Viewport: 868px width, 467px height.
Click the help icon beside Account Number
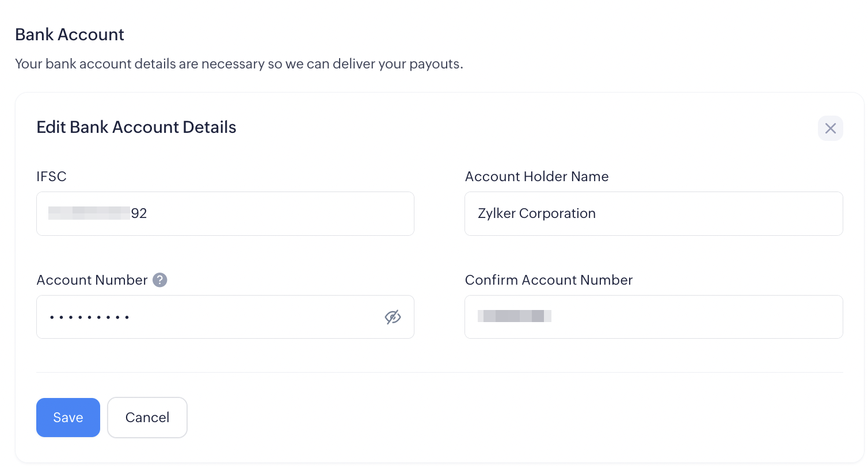[x=160, y=280]
